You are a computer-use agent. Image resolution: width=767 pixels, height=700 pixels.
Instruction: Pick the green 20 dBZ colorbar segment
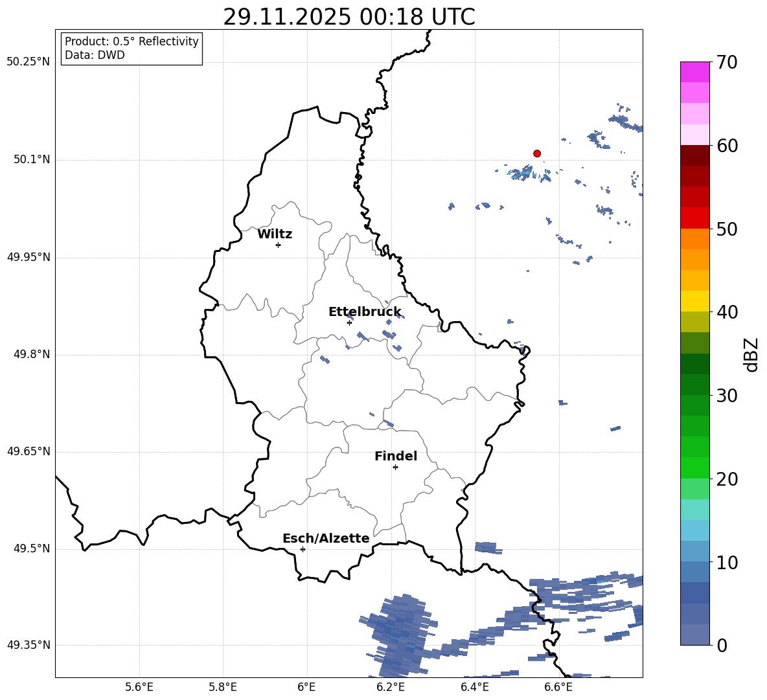[694, 468]
